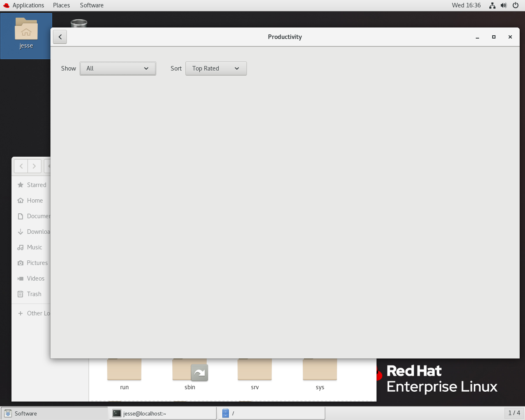Open the power menu icon
Image resolution: width=525 pixels, height=420 pixels.
coord(516,5)
